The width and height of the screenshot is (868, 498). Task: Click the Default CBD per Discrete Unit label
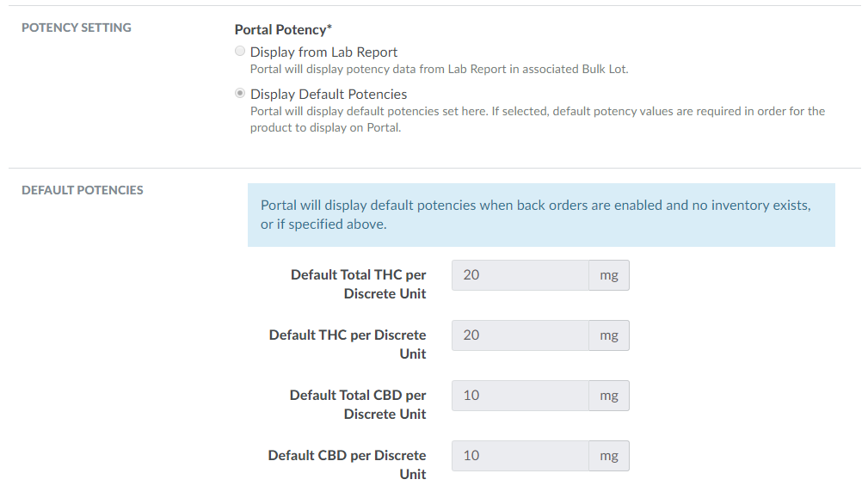[348, 464]
